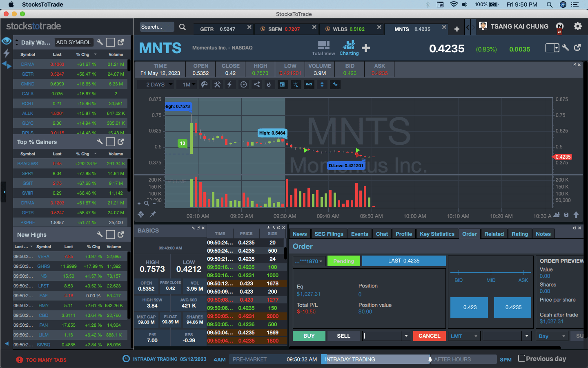
Task: Open the Charting view icon
Action: (349, 47)
